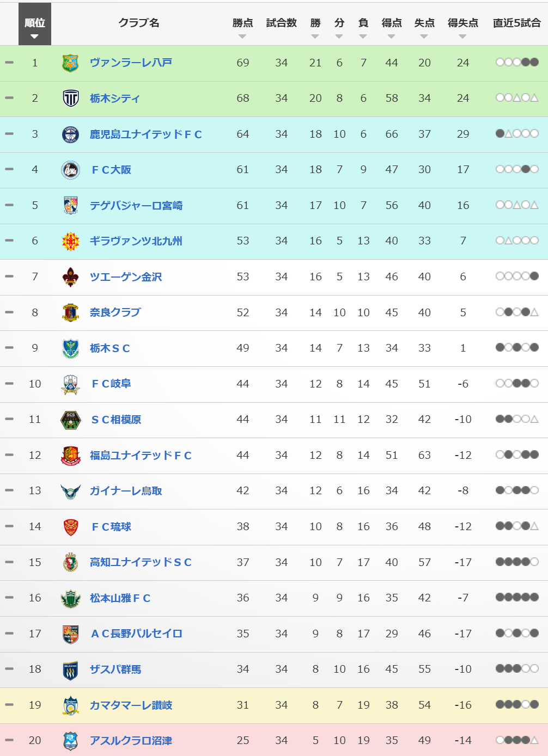Sort standings by 得失点 column arrow

462,36
